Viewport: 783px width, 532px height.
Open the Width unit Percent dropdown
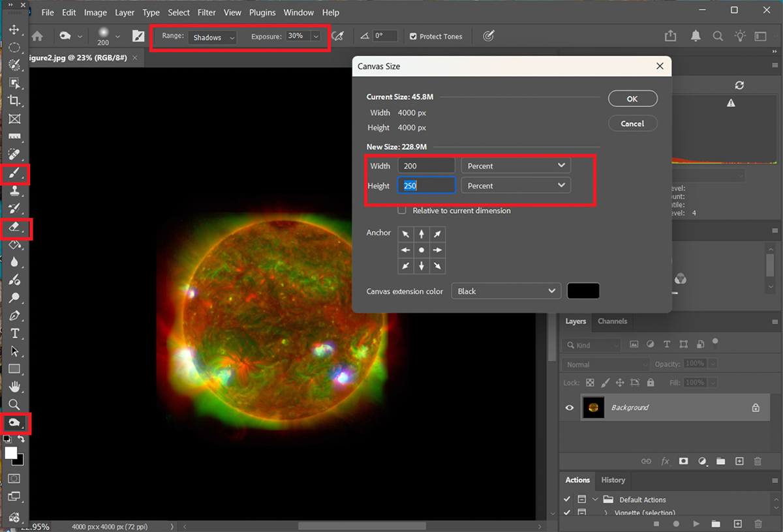(515, 166)
